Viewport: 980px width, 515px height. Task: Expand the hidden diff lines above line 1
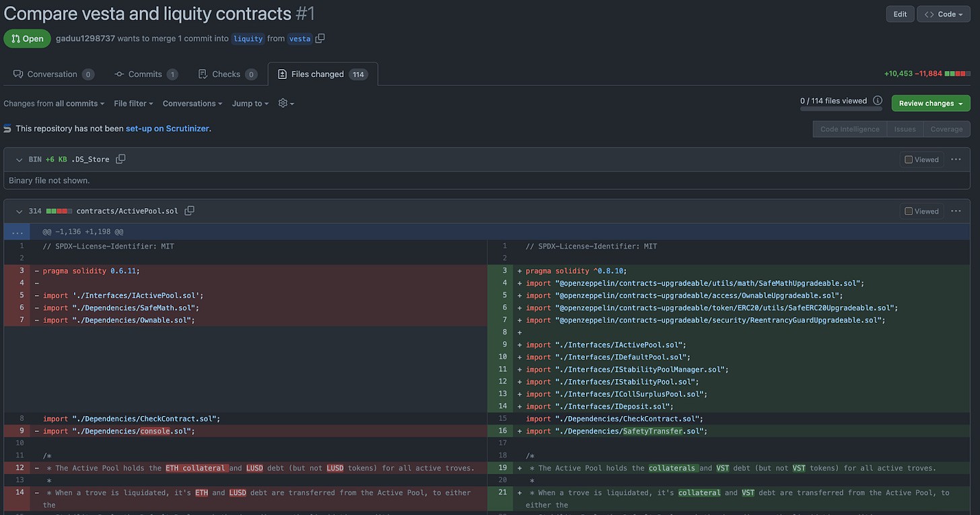pos(17,232)
